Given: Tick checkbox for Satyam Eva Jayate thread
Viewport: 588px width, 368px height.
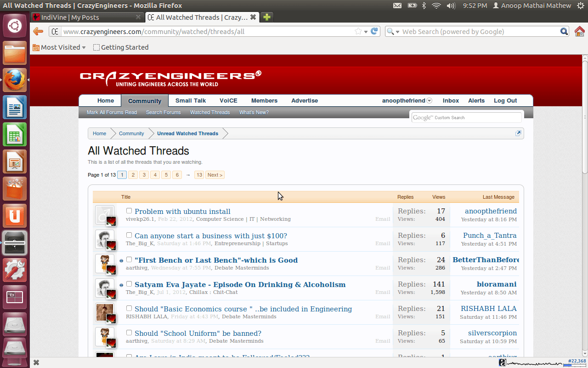Looking at the screenshot, I should 129,284.
